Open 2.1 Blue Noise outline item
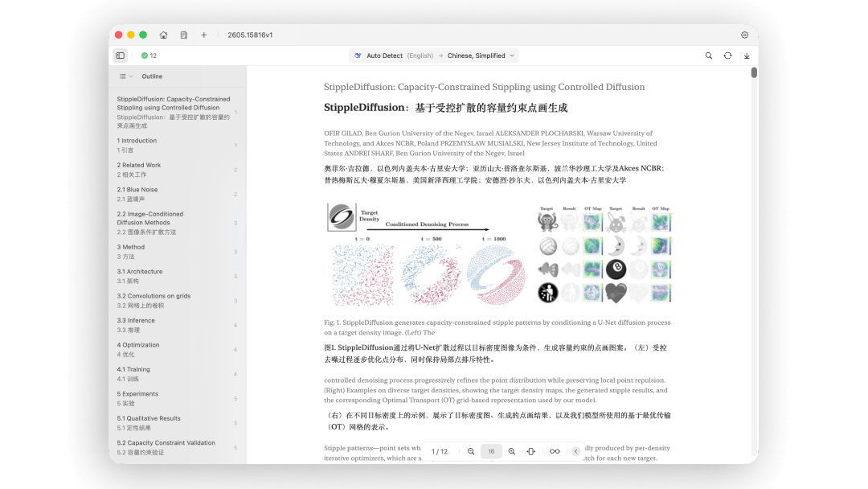Viewport: 868px width, 489px height. (x=176, y=194)
